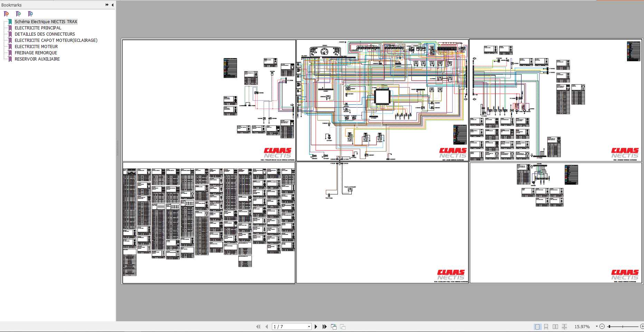Screen dimensions: 644x332
Task: Click the greyed-out next view icon
Action: click(x=343, y=326)
